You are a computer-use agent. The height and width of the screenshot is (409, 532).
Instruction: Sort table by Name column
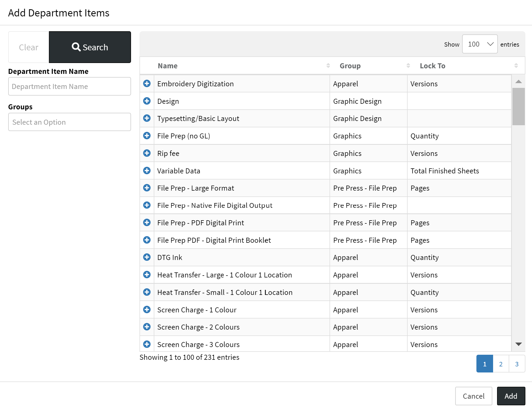(x=168, y=66)
